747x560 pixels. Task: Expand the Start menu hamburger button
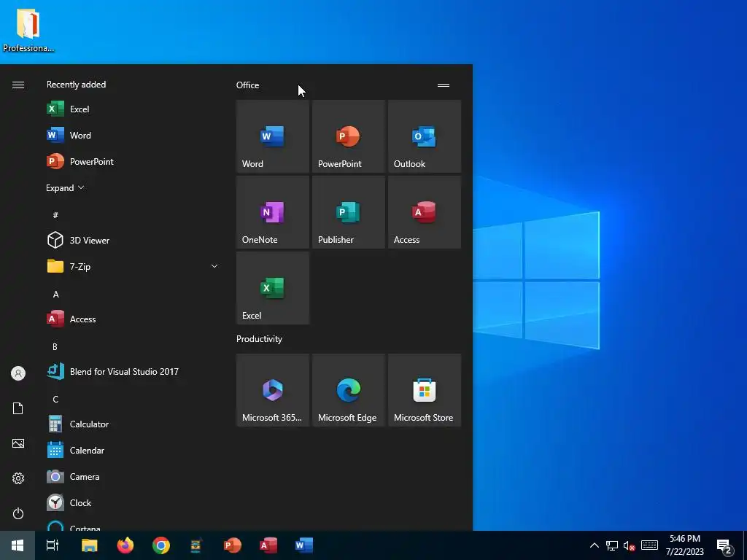(x=18, y=85)
